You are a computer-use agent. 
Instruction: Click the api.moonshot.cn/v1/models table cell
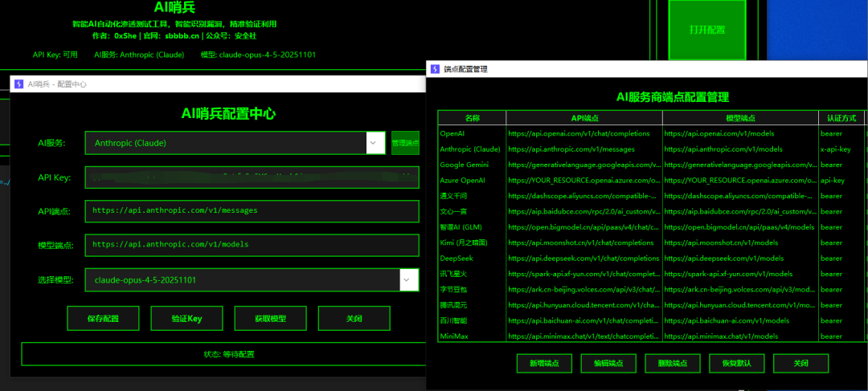741,242
